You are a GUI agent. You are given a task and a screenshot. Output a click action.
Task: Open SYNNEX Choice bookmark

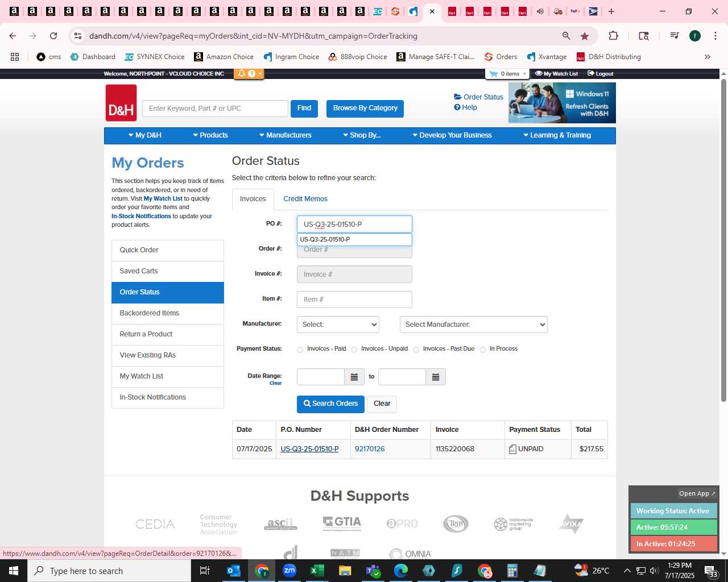click(x=154, y=57)
